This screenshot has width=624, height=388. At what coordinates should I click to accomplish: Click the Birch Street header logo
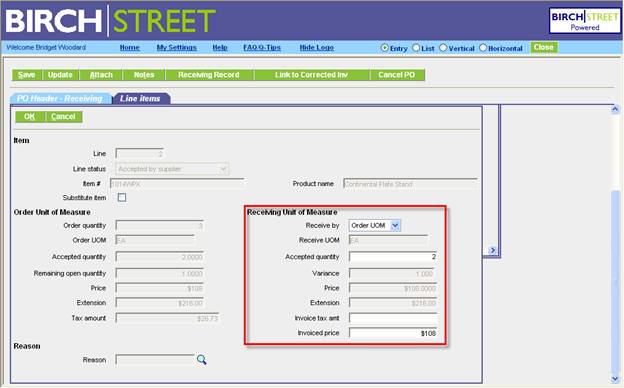111,21
